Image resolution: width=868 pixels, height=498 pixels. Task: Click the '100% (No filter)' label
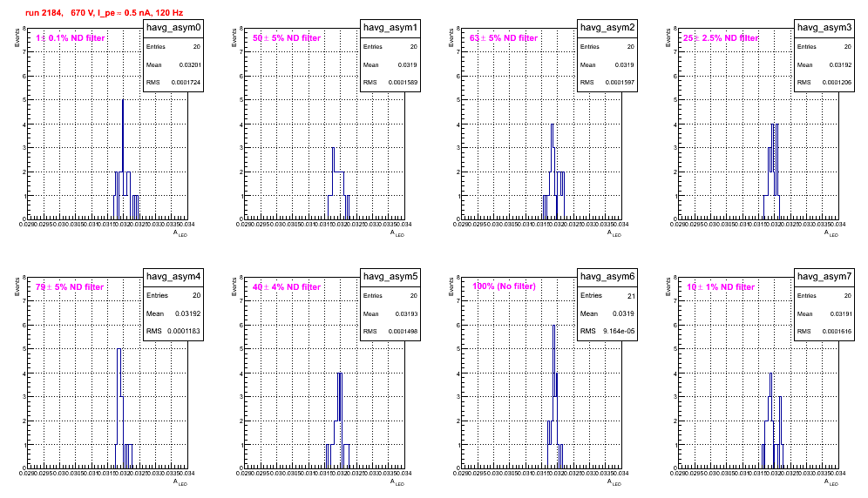505,286
